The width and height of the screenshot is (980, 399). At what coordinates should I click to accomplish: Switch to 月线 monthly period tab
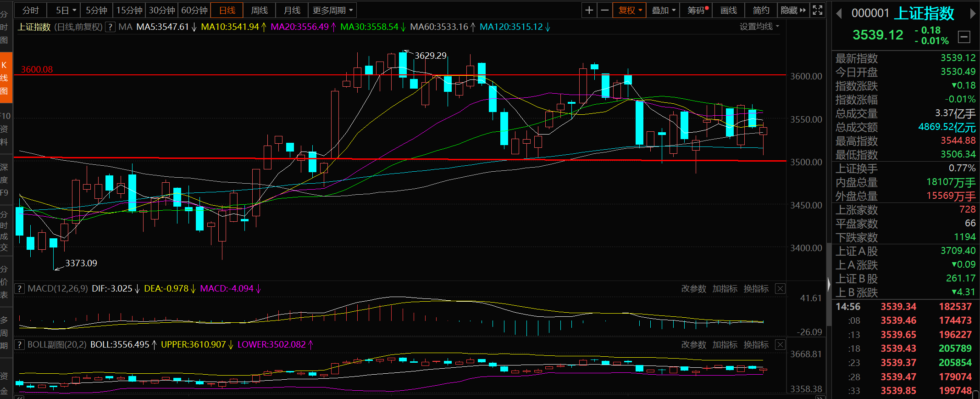[292, 10]
